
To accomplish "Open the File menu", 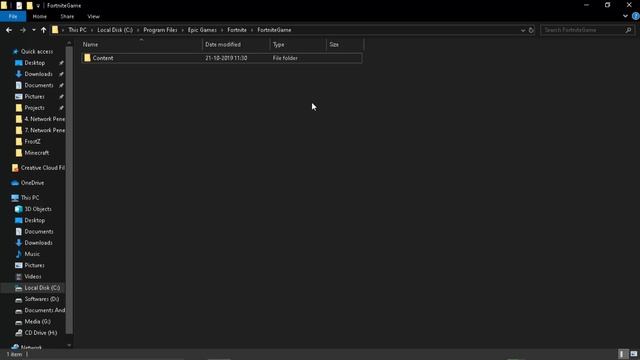I will click(x=13, y=16).
